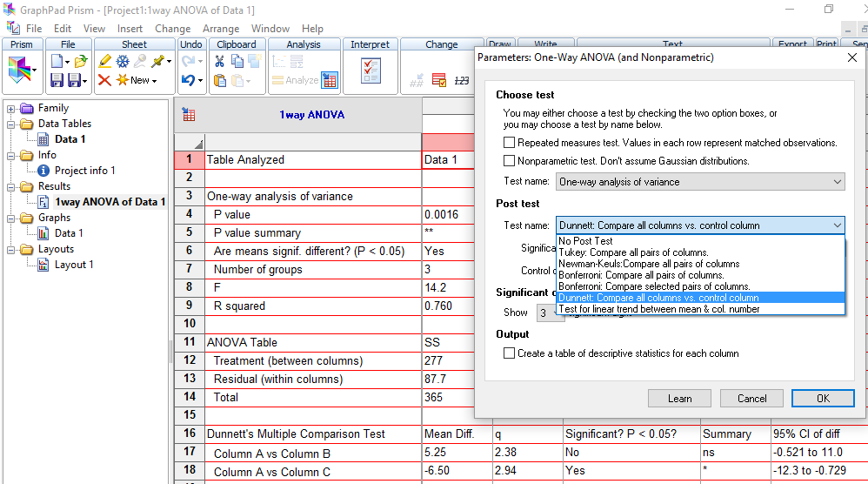
Task: Click the highlighted analysis parameters table icon
Action: pos(330,81)
